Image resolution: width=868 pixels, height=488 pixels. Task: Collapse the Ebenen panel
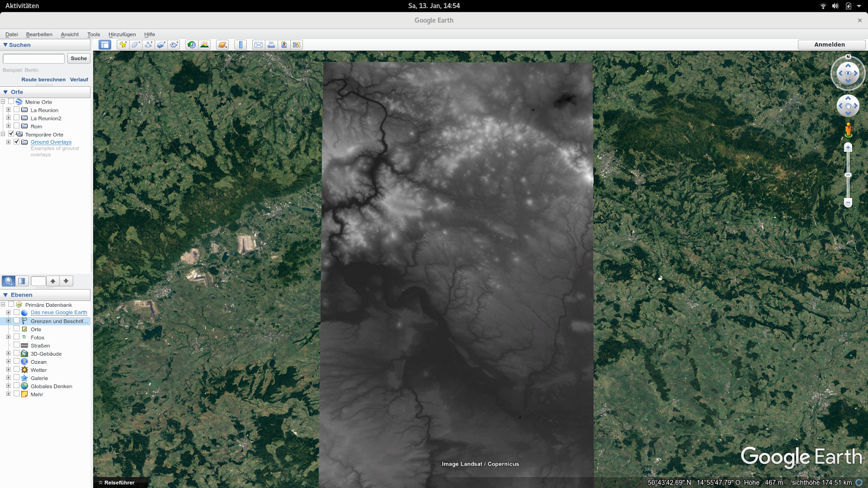(5, 295)
